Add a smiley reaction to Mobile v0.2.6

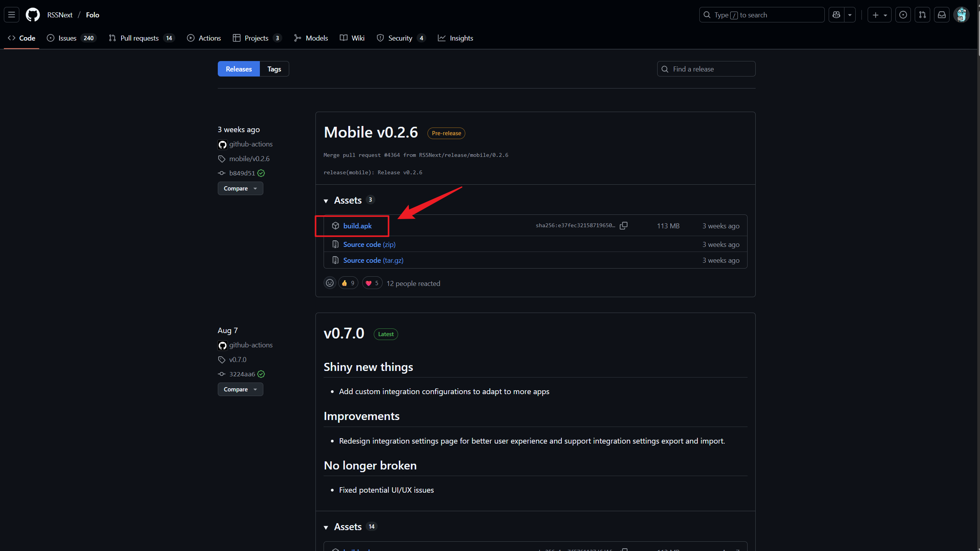pyautogui.click(x=330, y=283)
